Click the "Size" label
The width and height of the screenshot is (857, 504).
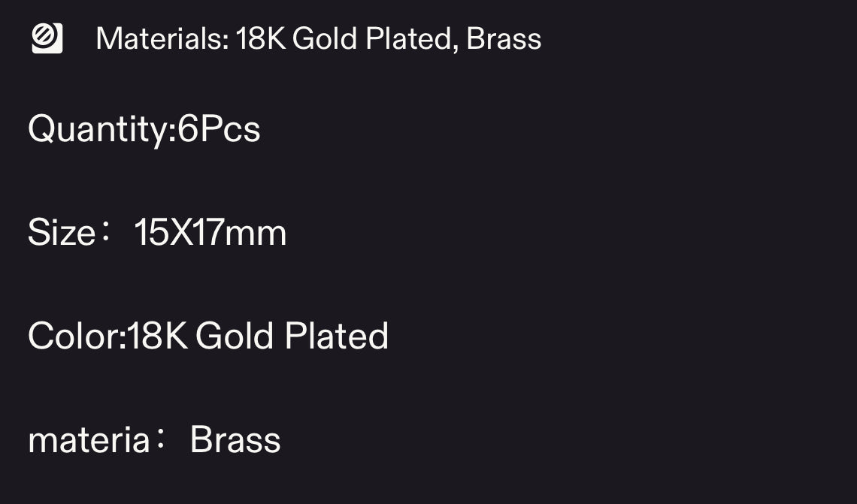pyautogui.click(x=62, y=233)
